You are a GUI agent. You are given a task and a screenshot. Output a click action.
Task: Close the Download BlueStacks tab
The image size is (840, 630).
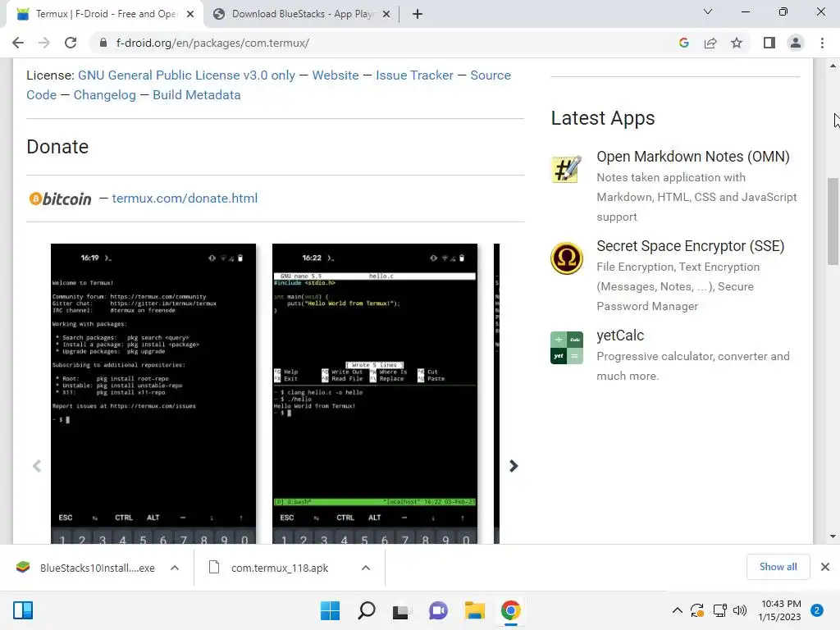coord(386,14)
